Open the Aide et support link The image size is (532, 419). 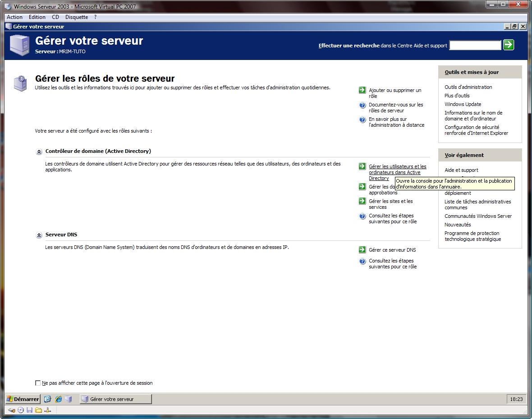pyautogui.click(x=461, y=170)
